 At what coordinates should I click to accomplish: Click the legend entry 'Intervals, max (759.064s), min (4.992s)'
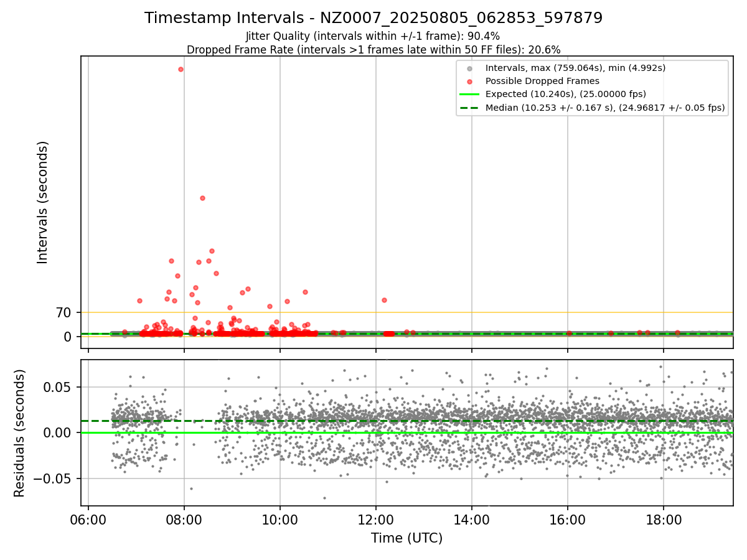coord(575,68)
